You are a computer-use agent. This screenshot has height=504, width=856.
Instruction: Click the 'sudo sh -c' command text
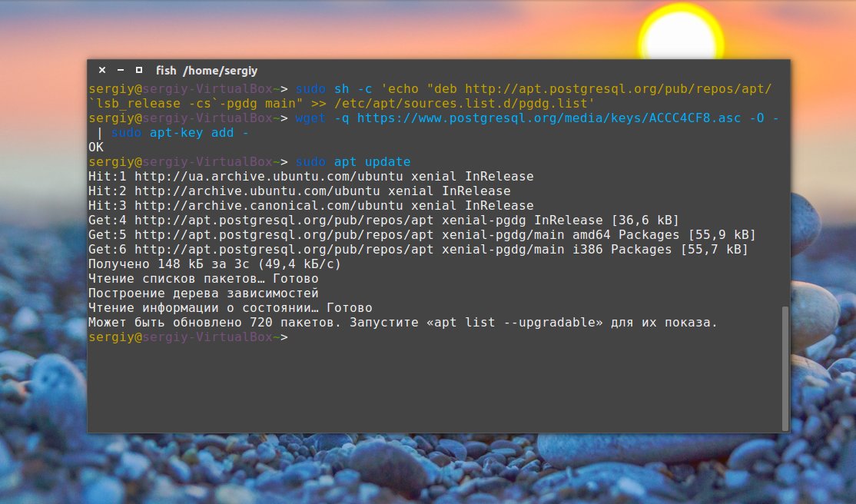point(333,89)
